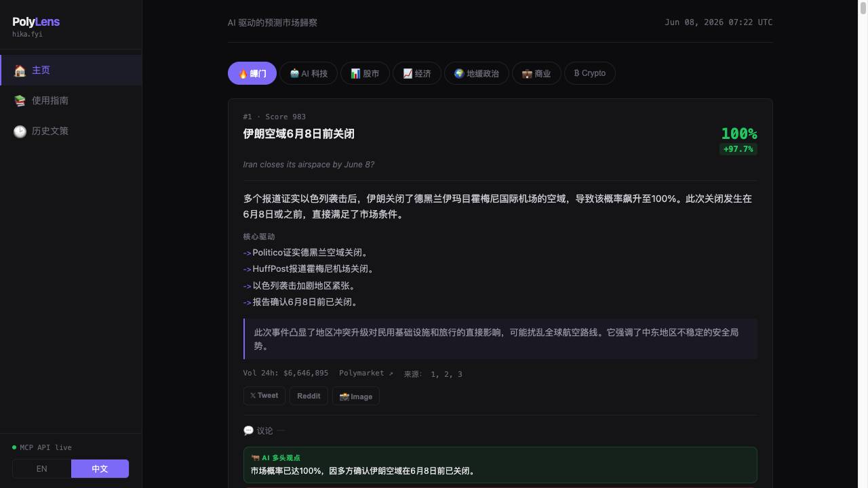Select the 地缘政治 category tab

click(x=476, y=73)
